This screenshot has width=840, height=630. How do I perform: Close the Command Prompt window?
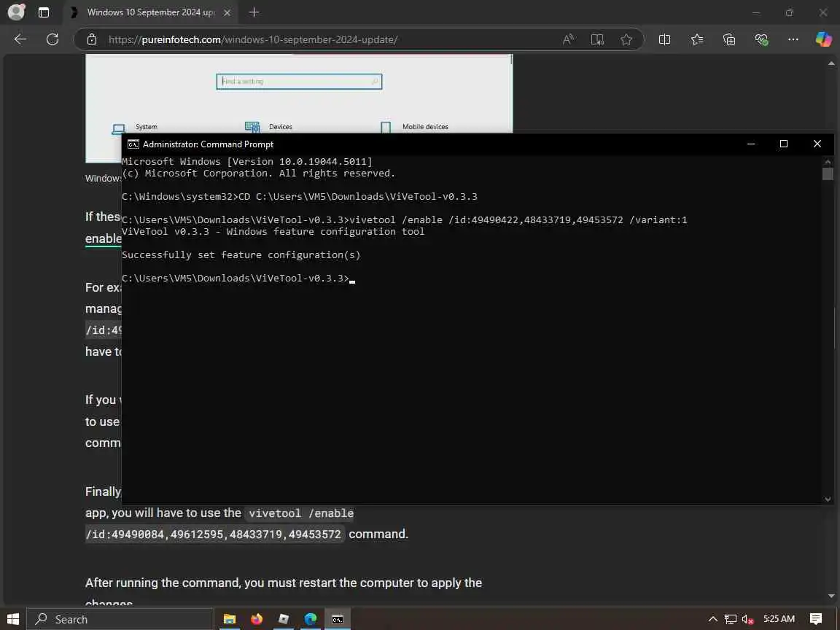817,144
